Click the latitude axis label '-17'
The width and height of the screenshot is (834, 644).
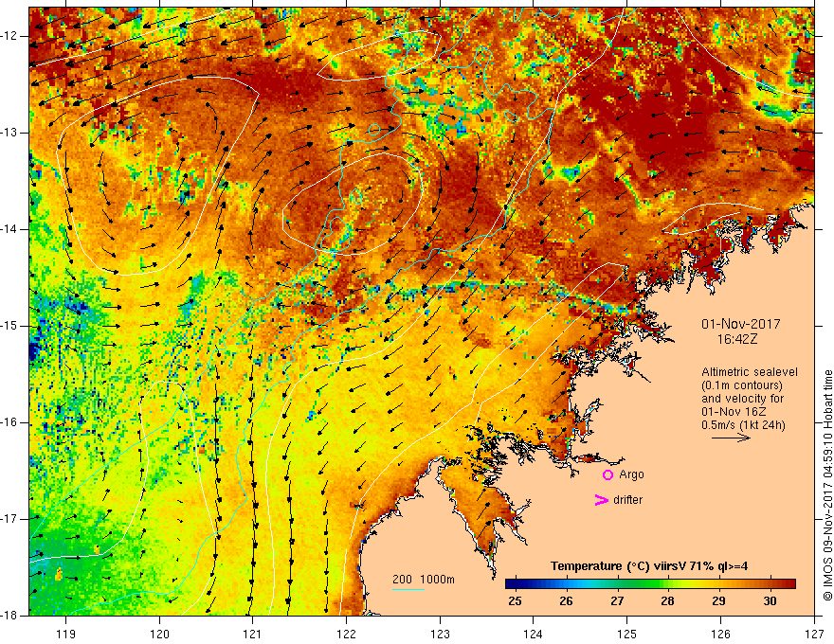9,519
